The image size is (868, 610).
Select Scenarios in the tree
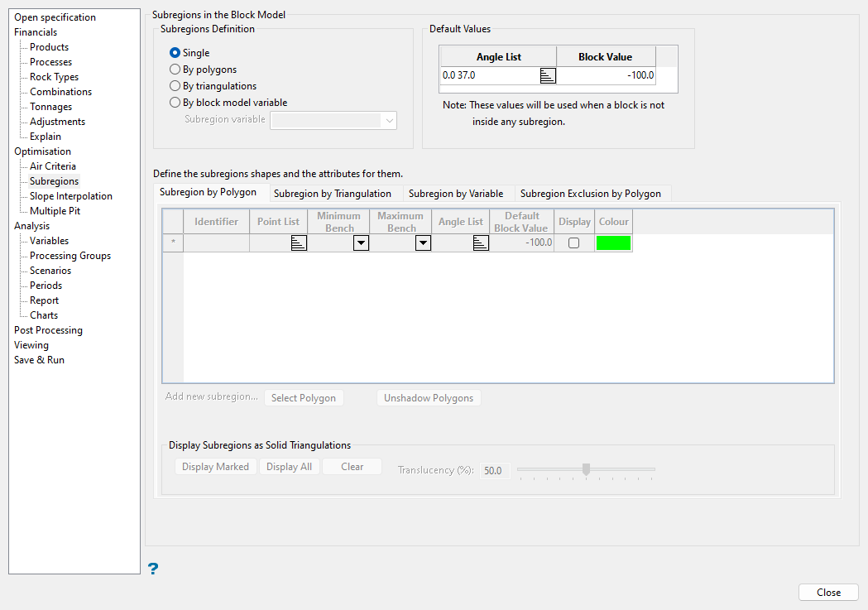[x=50, y=271]
